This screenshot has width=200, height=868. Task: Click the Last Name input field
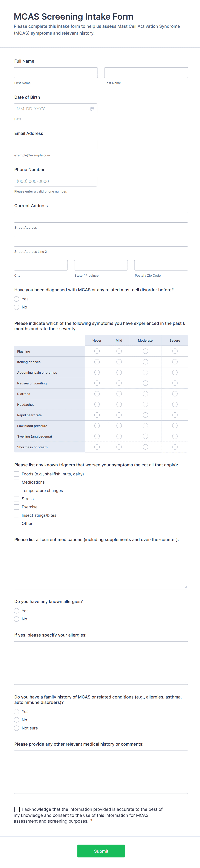tap(146, 72)
